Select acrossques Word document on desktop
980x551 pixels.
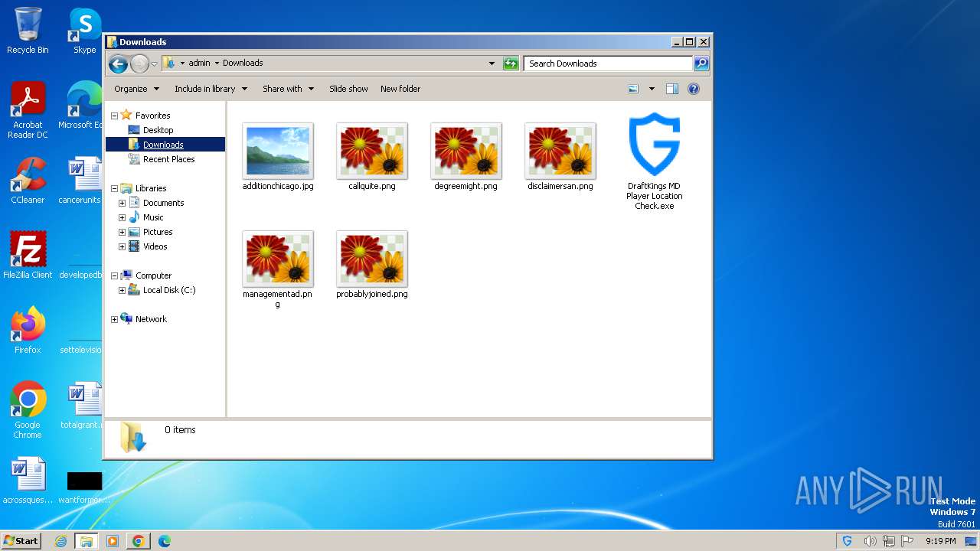coord(28,481)
